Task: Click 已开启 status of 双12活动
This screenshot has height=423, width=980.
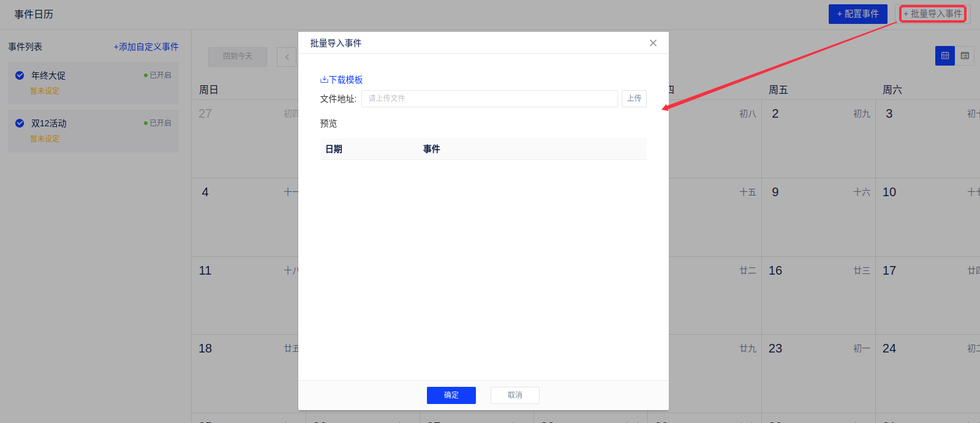Action: pyautogui.click(x=157, y=123)
